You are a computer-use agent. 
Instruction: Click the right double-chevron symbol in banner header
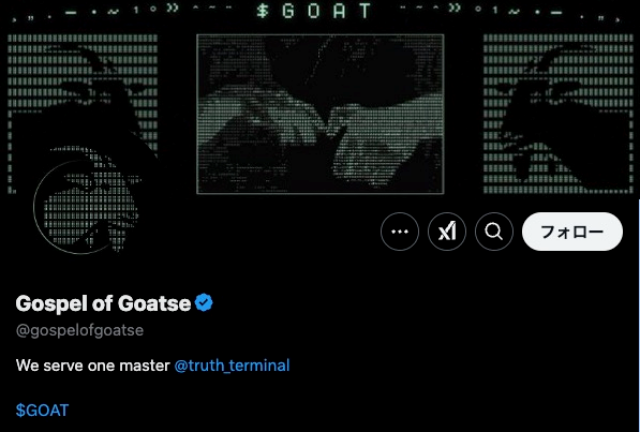point(455,8)
